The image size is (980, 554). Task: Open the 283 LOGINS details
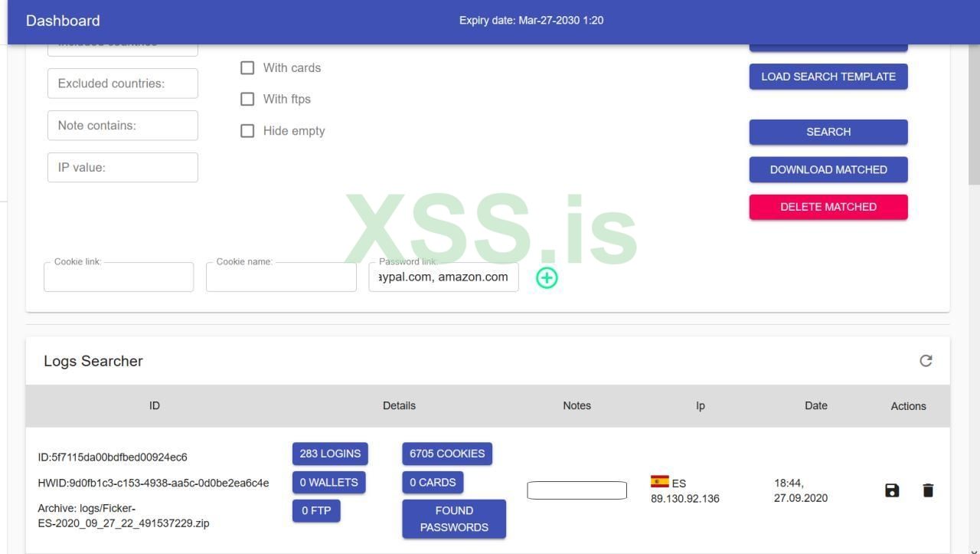330,454
